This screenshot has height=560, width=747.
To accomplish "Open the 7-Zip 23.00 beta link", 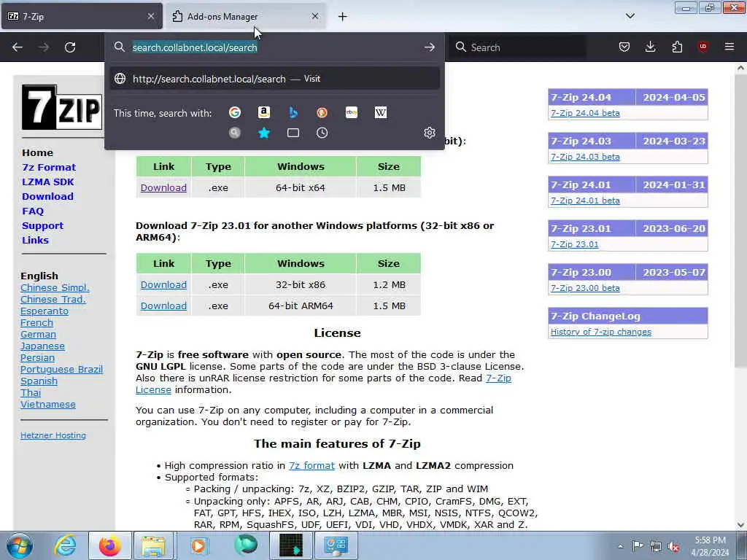I will pos(585,288).
